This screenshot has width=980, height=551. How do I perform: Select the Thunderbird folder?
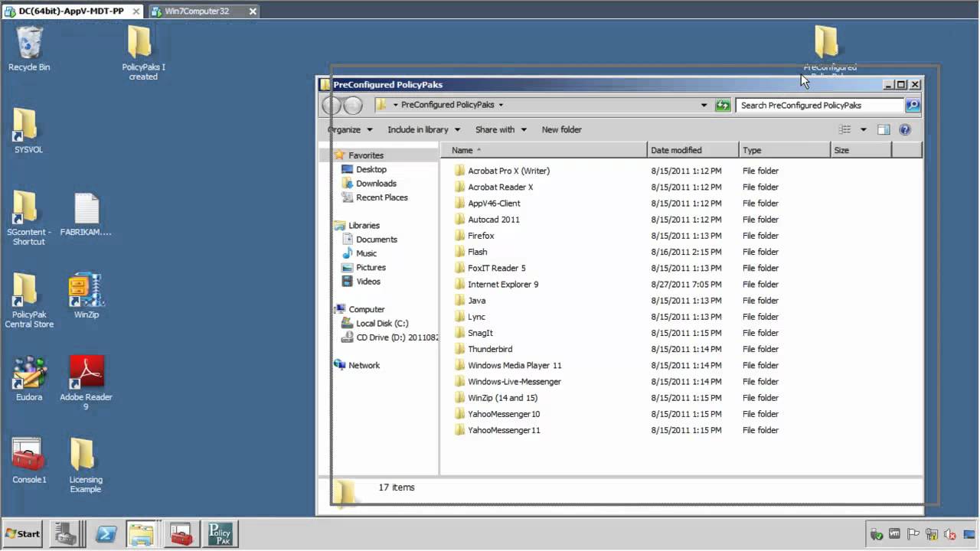[490, 349]
